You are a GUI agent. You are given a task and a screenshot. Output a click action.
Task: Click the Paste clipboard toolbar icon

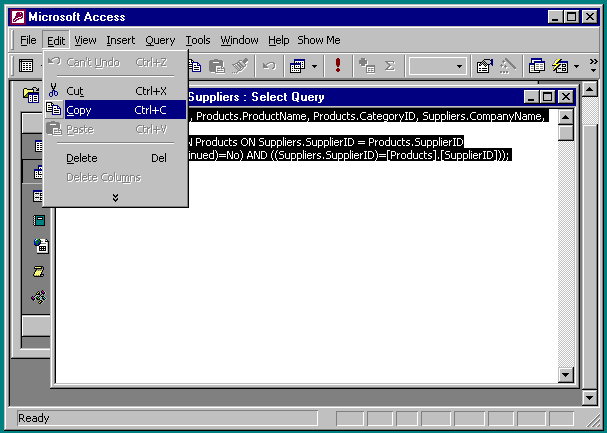pyautogui.click(x=217, y=66)
